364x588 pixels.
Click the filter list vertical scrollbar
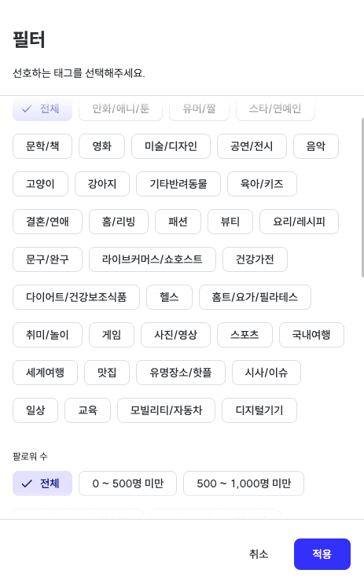click(x=362, y=197)
